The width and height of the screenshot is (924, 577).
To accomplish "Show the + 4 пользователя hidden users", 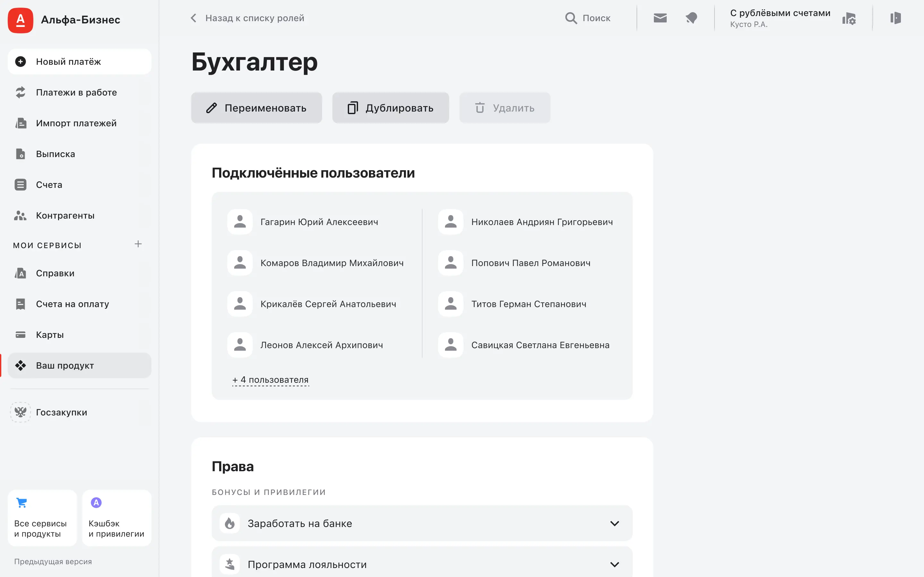I will coord(270,380).
